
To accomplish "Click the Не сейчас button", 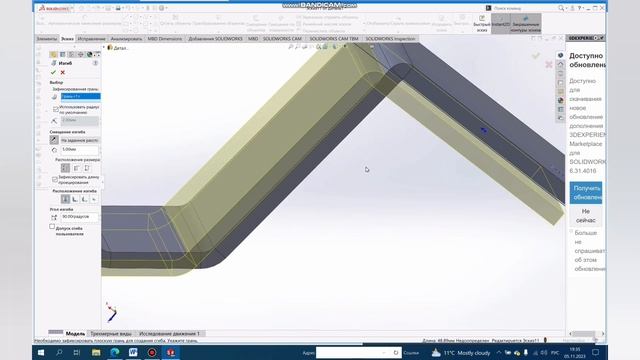I will coord(586,216).
